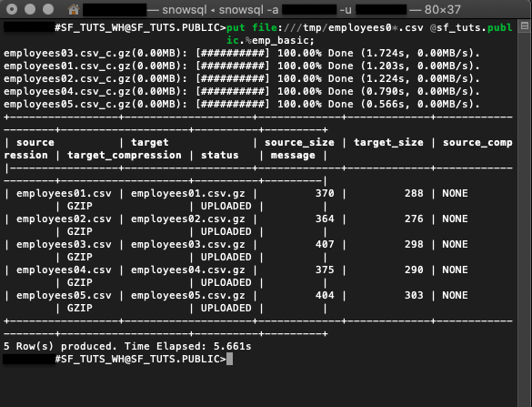Viewport: 532px width, 407px height.
Task: Click the value 407 in source_size column
Action: click(325, 244)
